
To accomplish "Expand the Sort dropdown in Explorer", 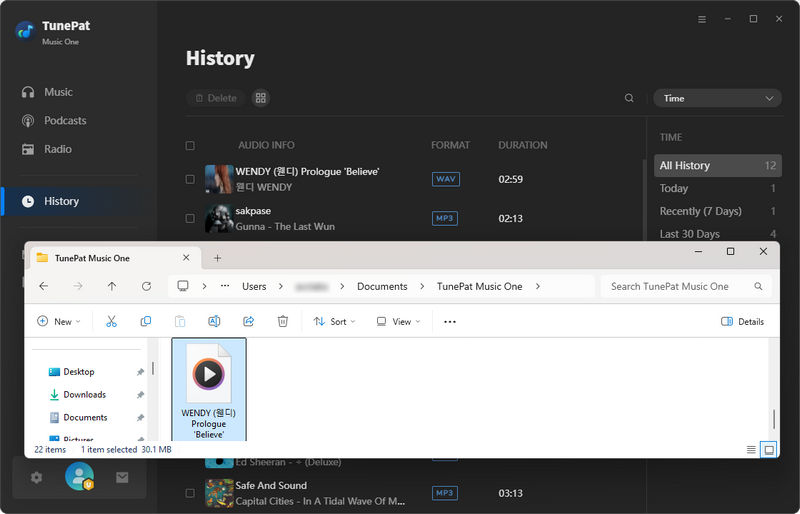I will [334, 321].
